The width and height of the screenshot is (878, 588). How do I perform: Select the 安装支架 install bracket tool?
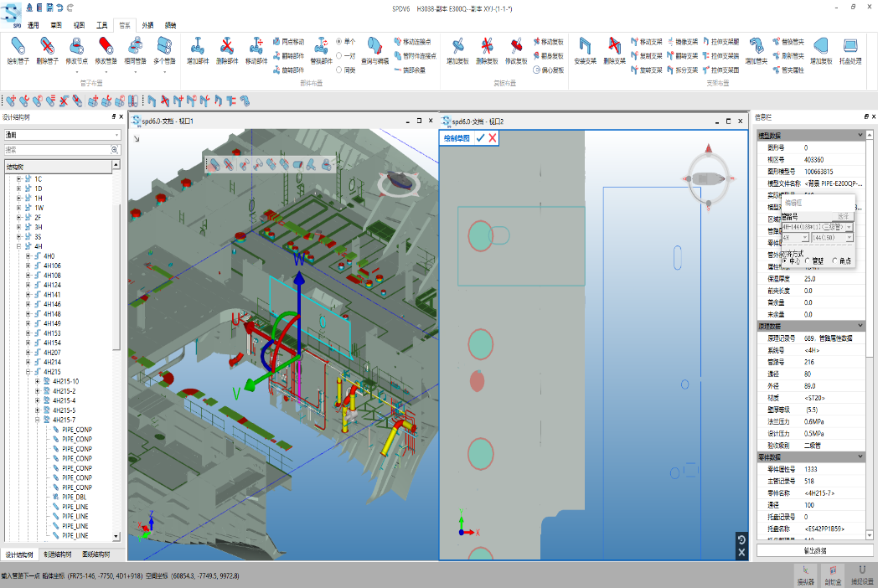(x=586, y=49)
